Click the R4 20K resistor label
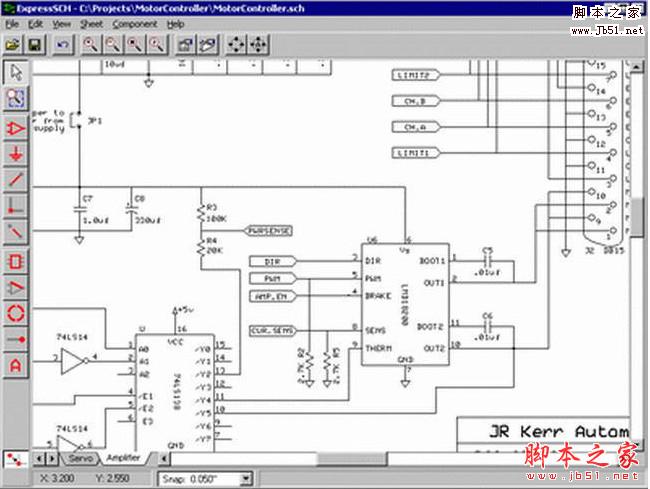Image resolution: width=650 pixels, height=489 pixels. click(215, 245)
